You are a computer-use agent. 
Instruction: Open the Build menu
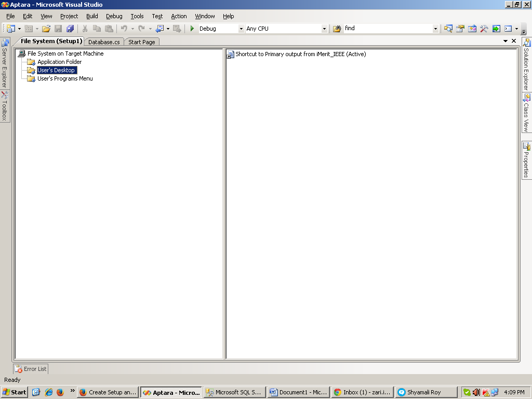click(92, 16)
